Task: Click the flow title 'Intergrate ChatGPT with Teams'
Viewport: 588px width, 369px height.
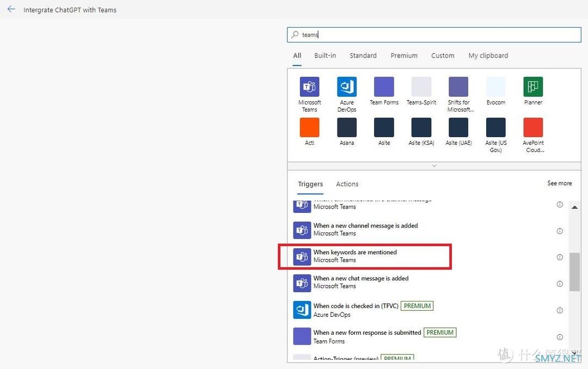Action: click(x=70, y=10)
